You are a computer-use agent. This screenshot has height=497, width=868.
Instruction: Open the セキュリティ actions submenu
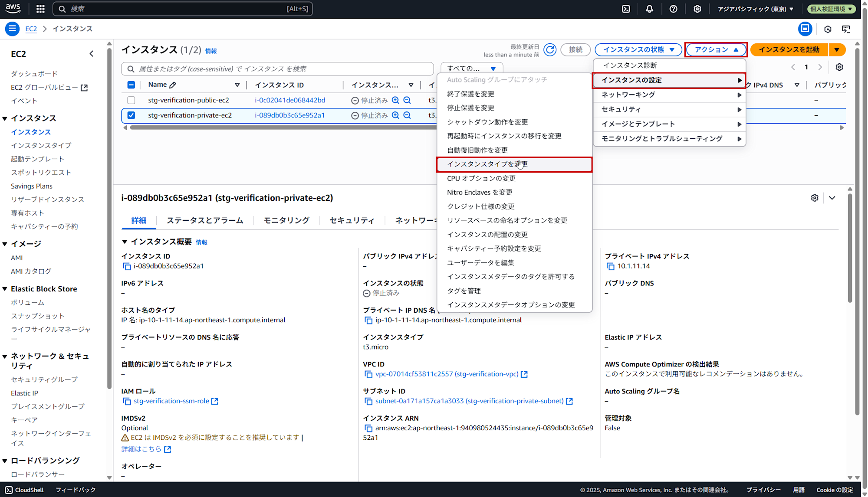(670, 110)
